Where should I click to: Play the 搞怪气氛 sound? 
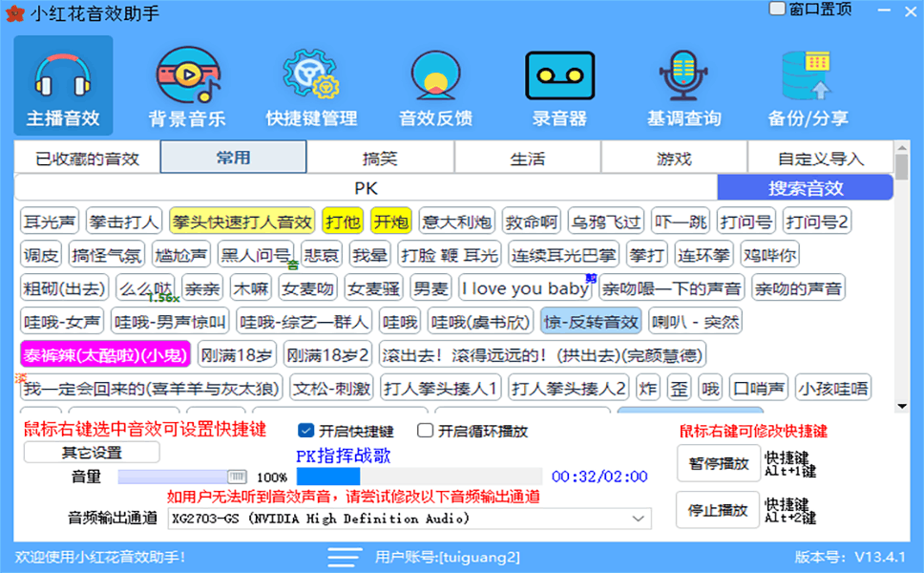coord(107,255)
